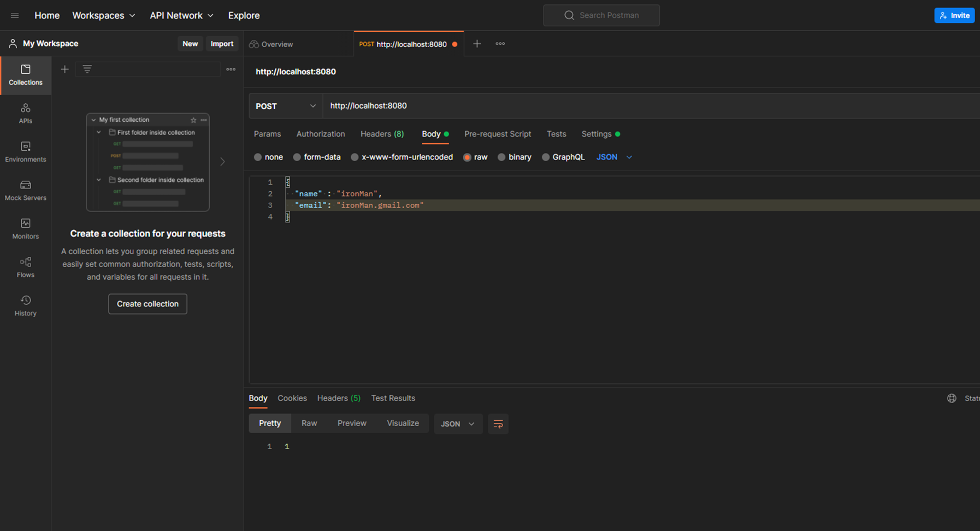This screenshot has width=980, height=531.
Task: Click the plus icon to create new collection
Action: (64, 69)
